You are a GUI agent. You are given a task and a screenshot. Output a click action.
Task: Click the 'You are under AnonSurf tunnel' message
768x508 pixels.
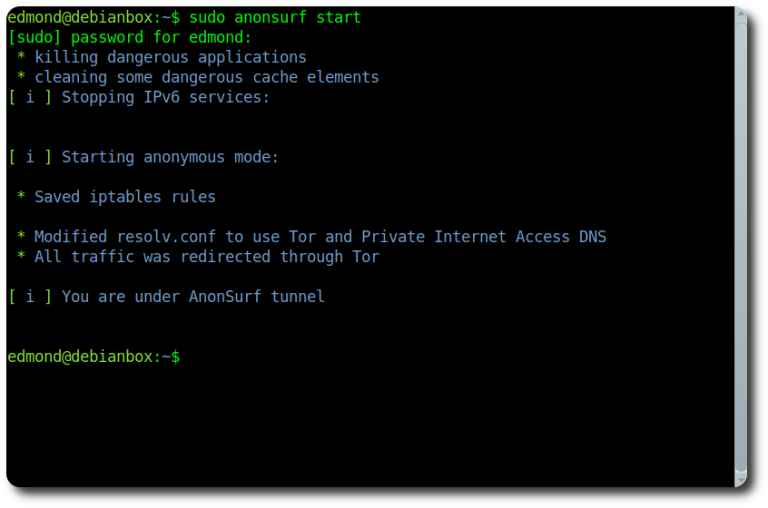193,297
